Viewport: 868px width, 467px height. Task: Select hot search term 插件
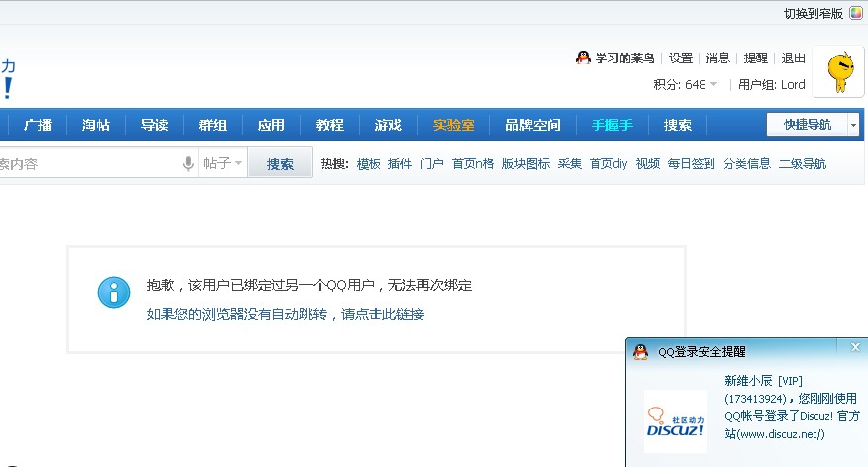400,164
